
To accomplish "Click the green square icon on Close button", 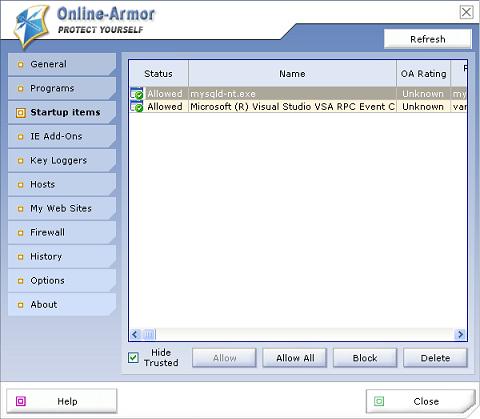I will coord(379,401).
